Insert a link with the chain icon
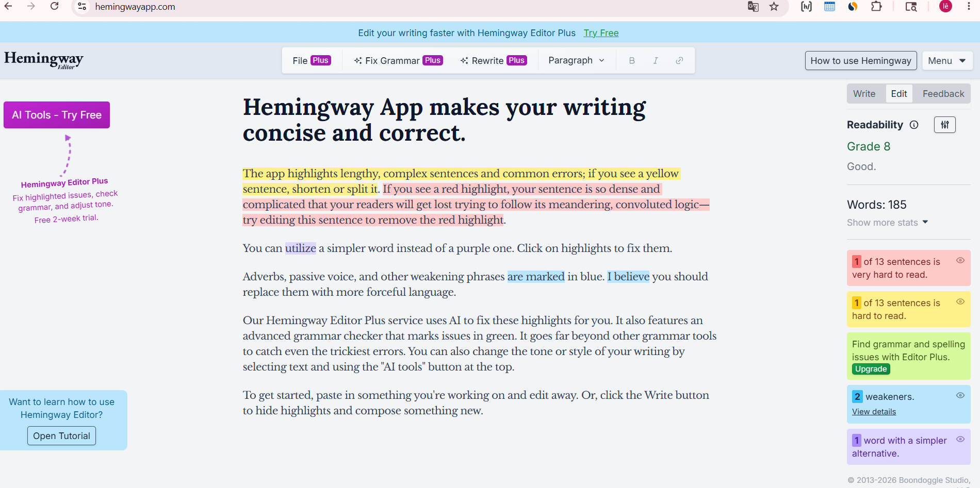Viewport: 980px width, 488px height. [x=679, y=60]
